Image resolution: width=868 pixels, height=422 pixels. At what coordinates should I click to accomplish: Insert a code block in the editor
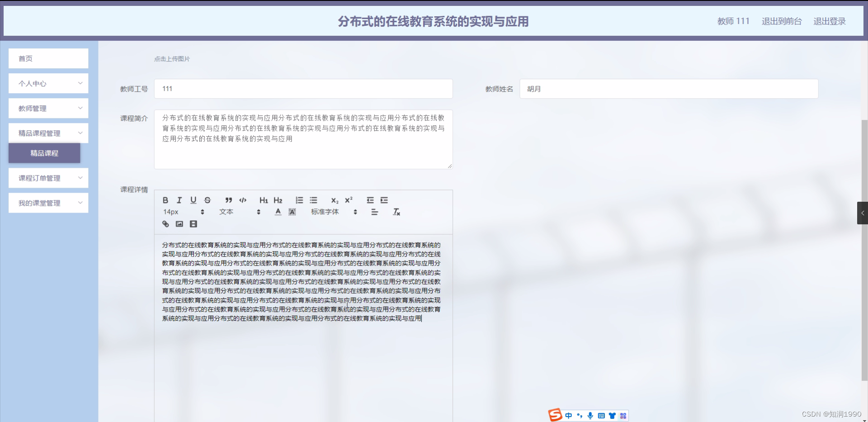click(x=243, y=200)
